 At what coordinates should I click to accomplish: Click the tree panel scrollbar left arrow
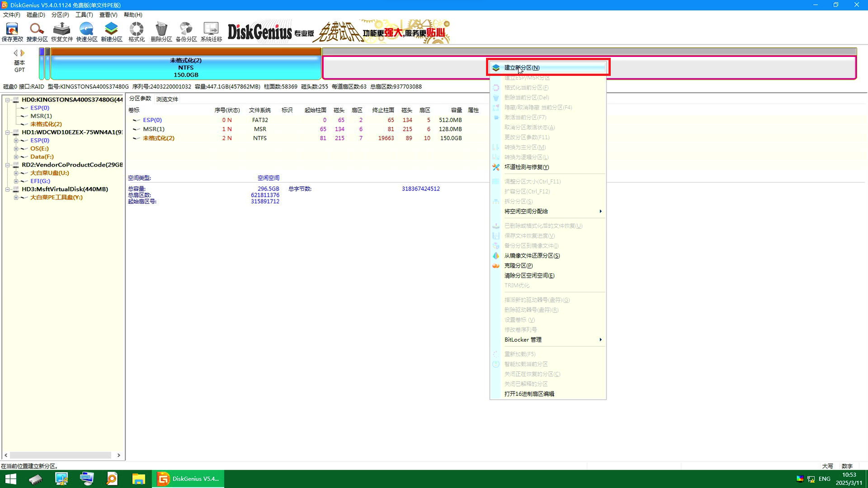[6, 455]
